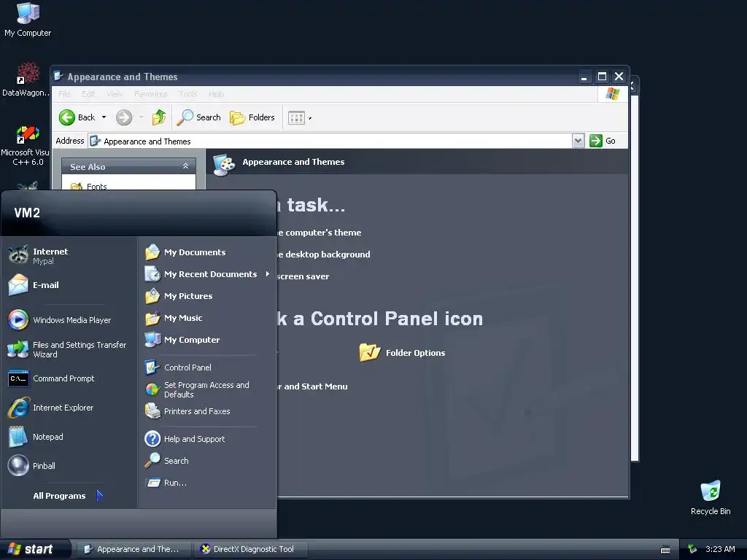Click the screen saver task link

tap(303, 276)
